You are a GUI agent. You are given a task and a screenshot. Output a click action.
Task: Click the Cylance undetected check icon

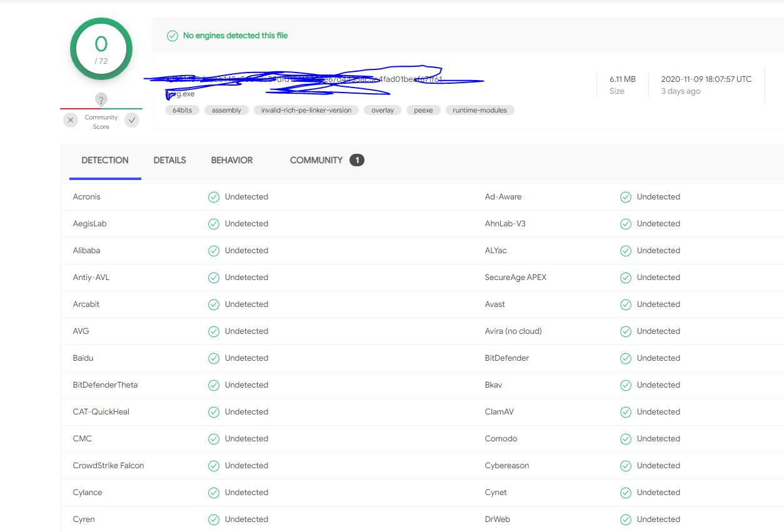[x=214, y=493]
